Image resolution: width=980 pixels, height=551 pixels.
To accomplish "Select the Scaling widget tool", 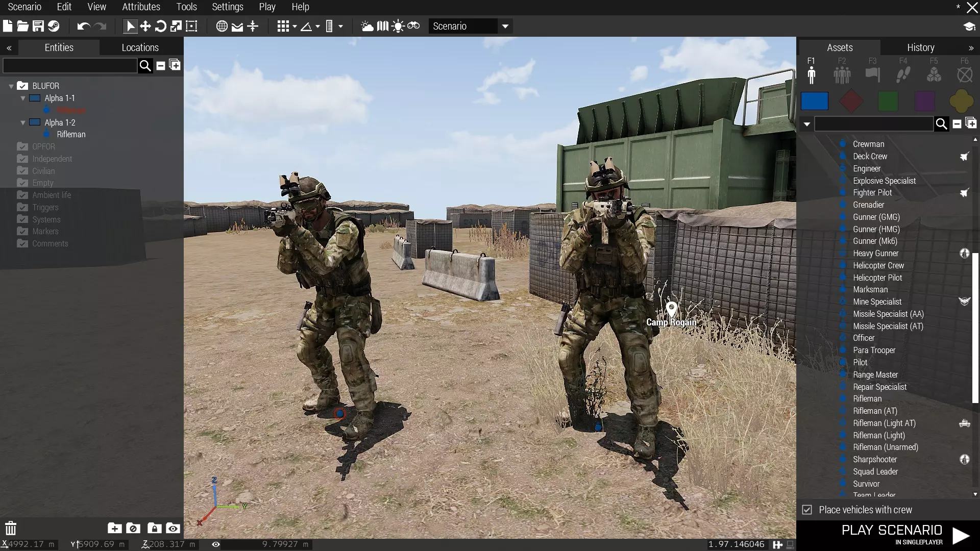I will (176, 26).
